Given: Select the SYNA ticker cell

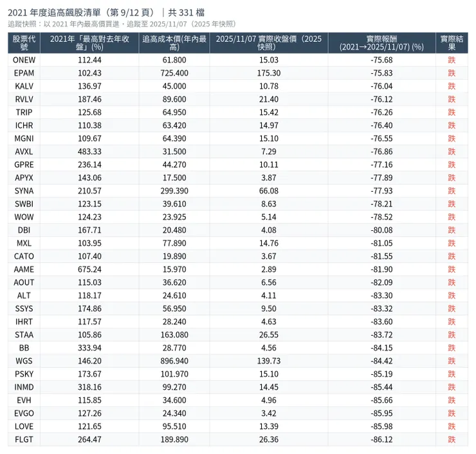Looking at the screenshot, I should pyautogui.click(x=24, y=191).
